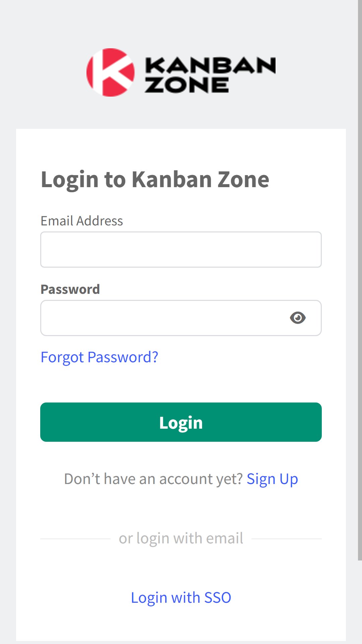Click the KANBAN ZONE wordmark

210,74
